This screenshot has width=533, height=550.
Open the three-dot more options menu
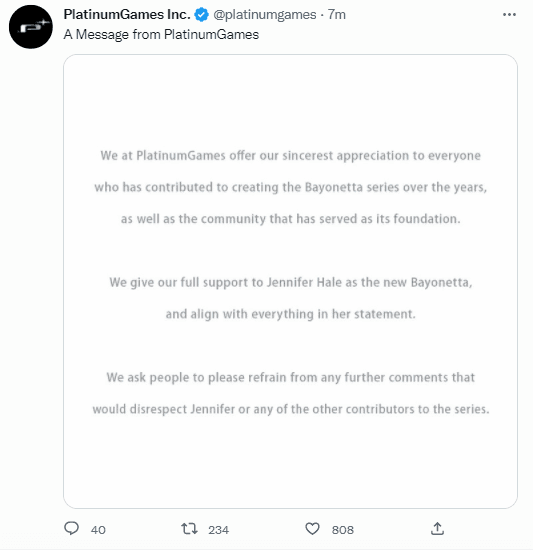(x=509, y=15)
